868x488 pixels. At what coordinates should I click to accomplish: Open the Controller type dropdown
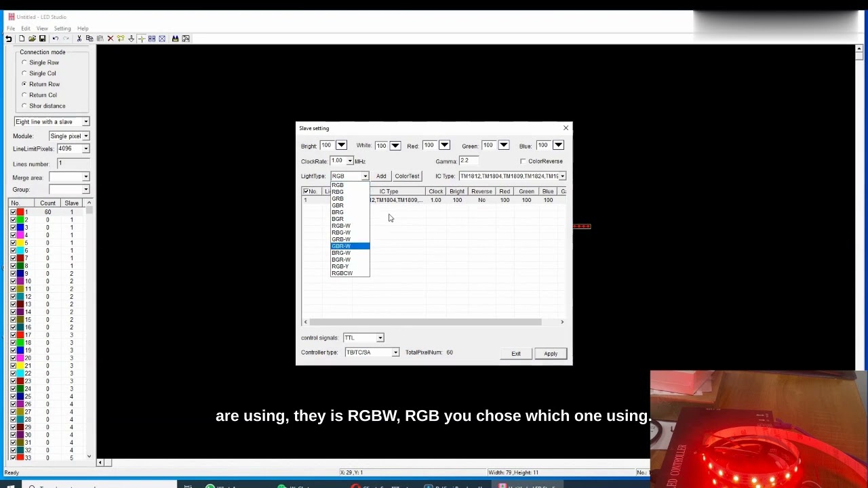coord(395,352)
